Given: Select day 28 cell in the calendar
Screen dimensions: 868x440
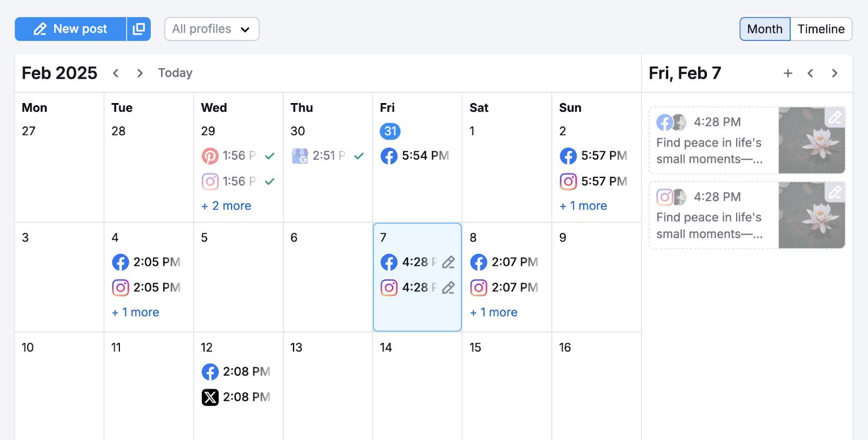Looking at the screenshot, I should 149,157.
